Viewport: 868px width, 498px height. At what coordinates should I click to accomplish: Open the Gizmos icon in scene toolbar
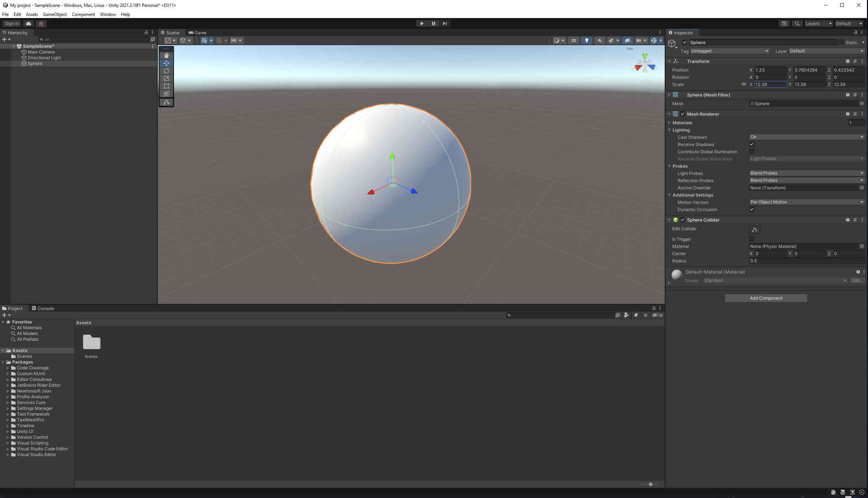click(654, 40)
